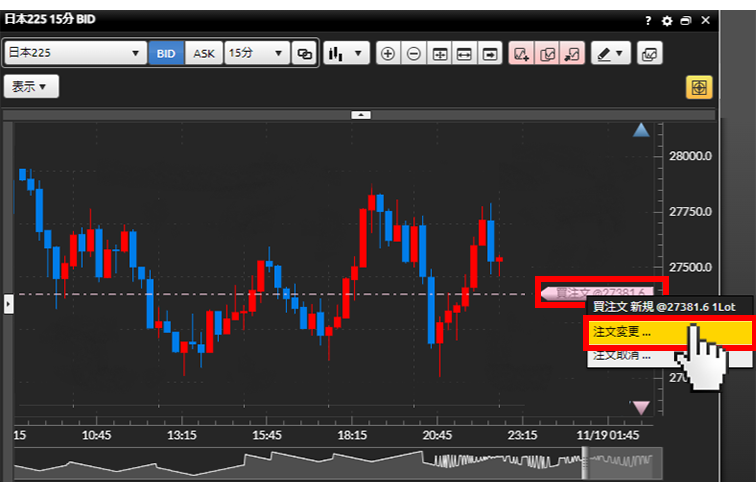Viewport: 756px width, 492px height.
Task: Click the blue up triangle on price axis
Action: click(x=641, y=130)
